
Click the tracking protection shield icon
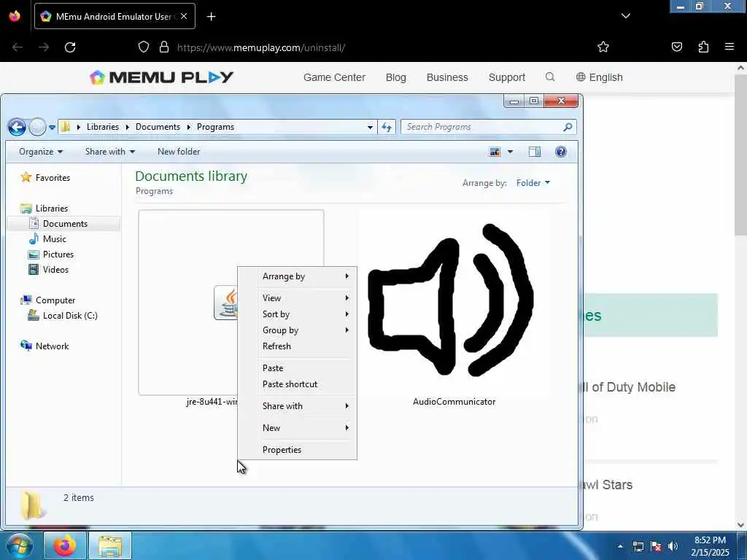tap(144, 47)
